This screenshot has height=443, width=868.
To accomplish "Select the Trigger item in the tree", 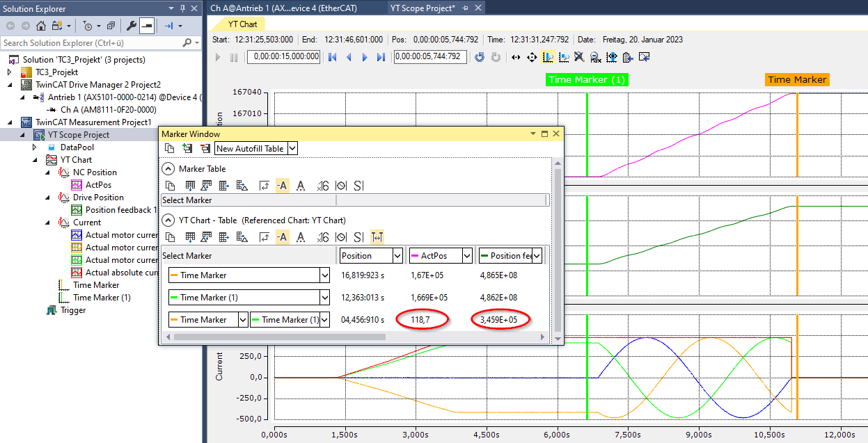I will (x=73, y=310).
